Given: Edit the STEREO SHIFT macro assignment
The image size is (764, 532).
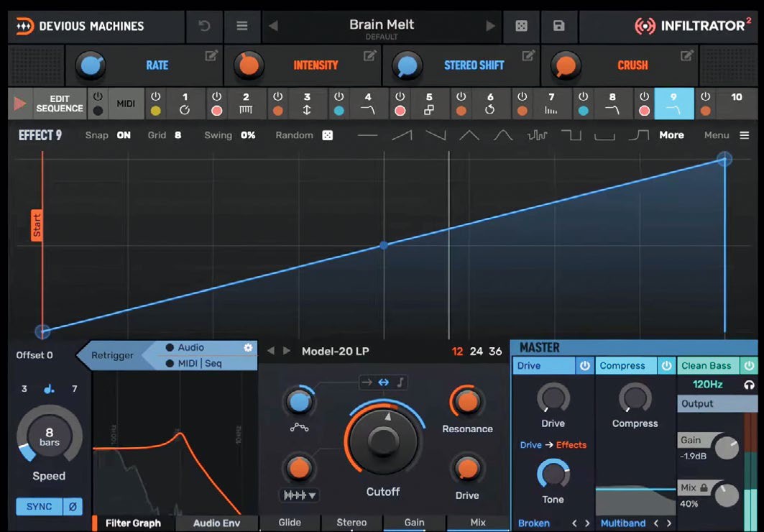Looking at the screenshot, I should pyautogui.click(x=529, y=55).
